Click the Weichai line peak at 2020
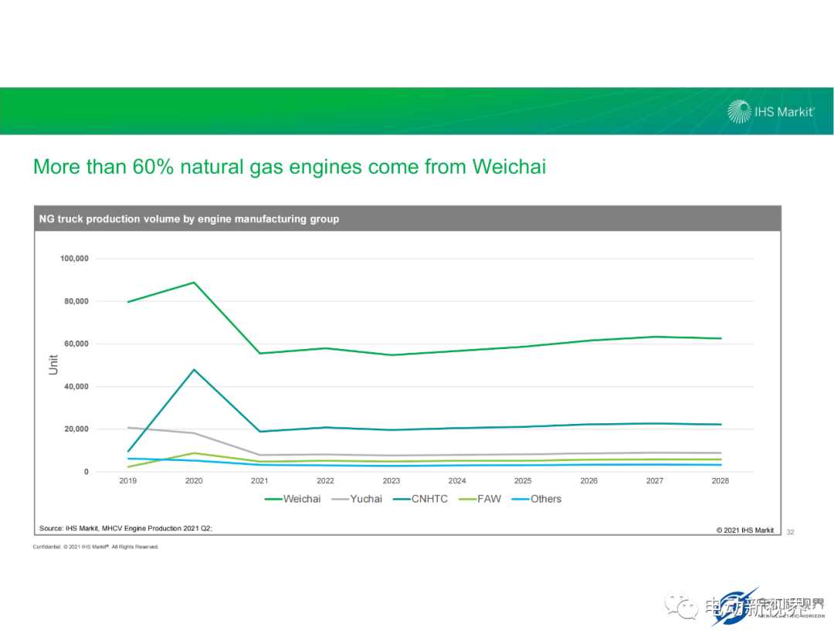The image size is (834, 644). tap(194, 283)
